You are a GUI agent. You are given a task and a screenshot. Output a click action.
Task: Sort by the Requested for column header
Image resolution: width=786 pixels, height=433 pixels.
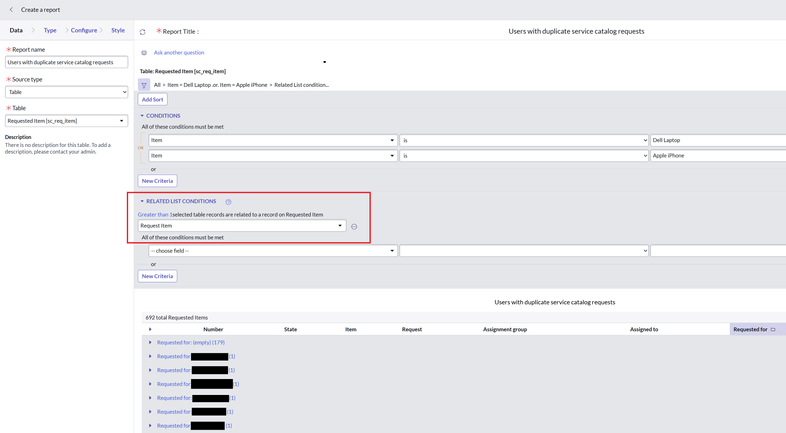(x=750, y=329)
